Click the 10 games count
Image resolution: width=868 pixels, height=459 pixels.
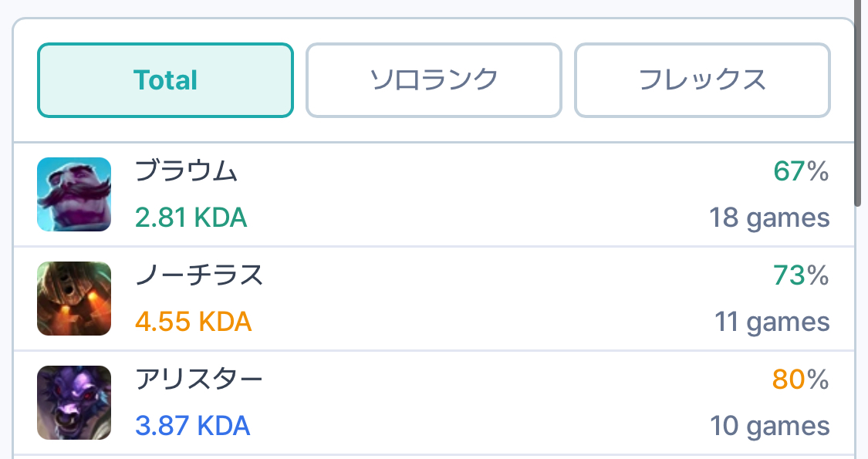click(x=769, y=426)
